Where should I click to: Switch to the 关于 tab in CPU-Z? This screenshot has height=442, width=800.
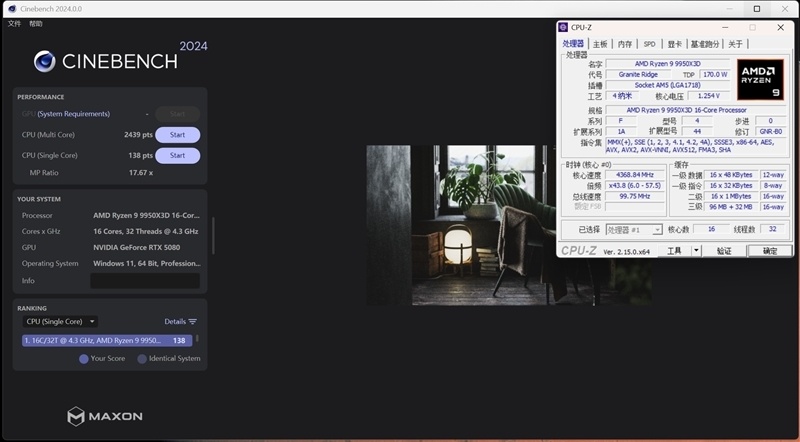pos(735,44)
